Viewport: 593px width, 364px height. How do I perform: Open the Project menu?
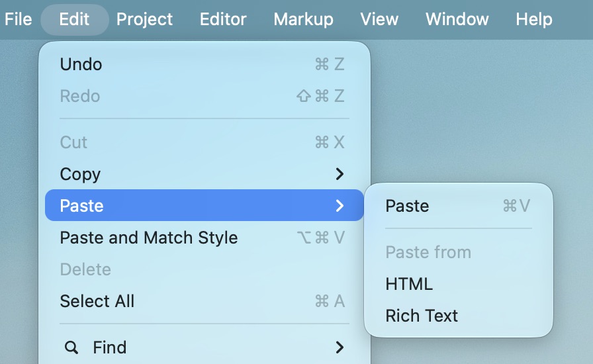(144, 19)
